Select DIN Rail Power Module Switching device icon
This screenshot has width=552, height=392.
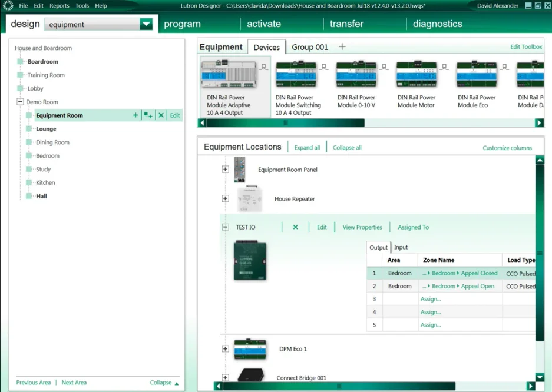tap(296, 74)
